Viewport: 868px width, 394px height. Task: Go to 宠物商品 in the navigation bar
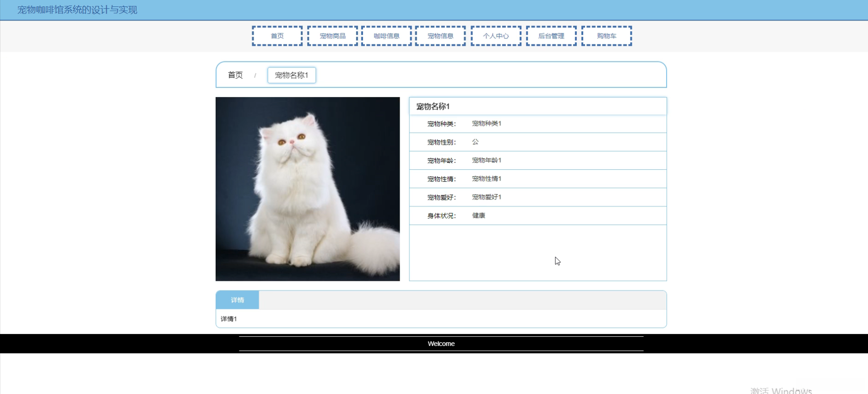[x=332, y=36]
